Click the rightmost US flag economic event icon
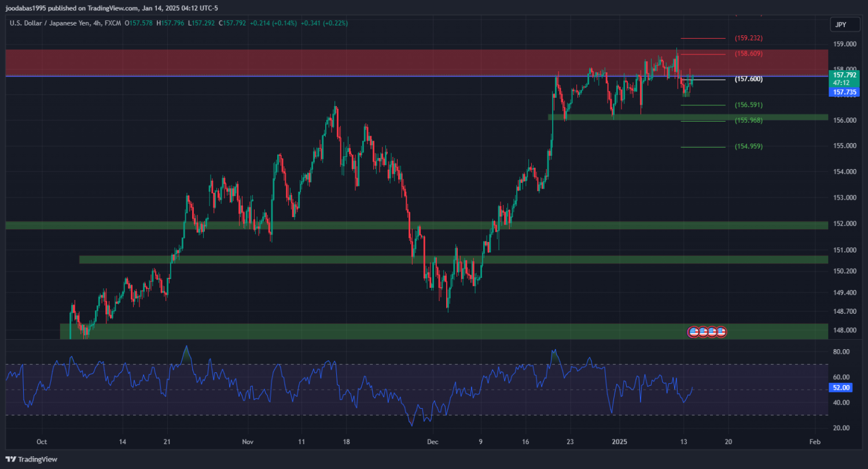 coord(720,332)
